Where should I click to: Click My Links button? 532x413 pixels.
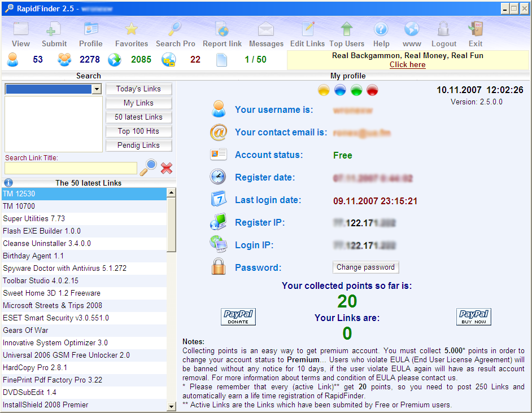pyautogui.click(x=138, y=103)
